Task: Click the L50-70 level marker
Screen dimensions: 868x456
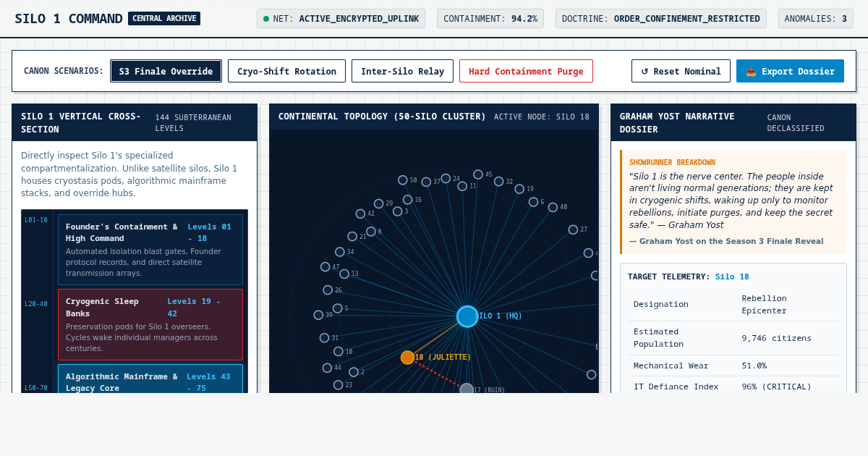Action: click(36, 388)
